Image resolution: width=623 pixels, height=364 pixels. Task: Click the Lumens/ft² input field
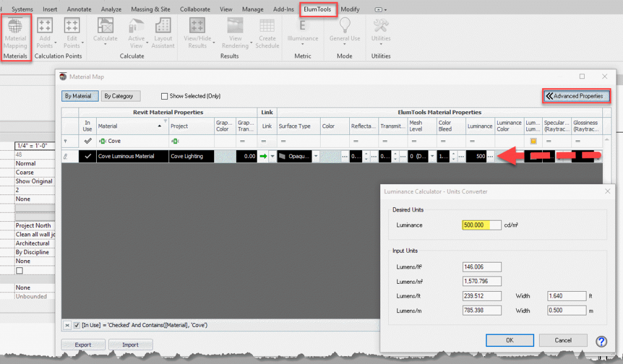pos(482,267)
